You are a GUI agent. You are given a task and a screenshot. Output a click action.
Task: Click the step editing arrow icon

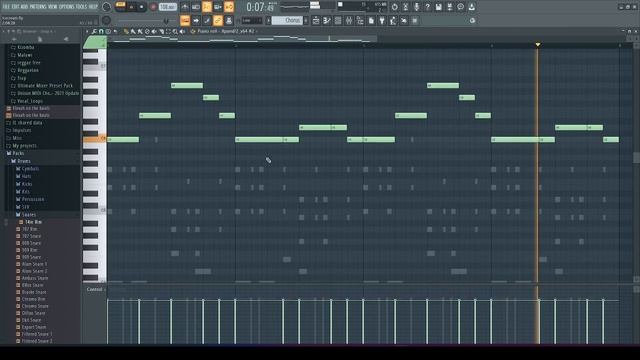click(196, 20)
